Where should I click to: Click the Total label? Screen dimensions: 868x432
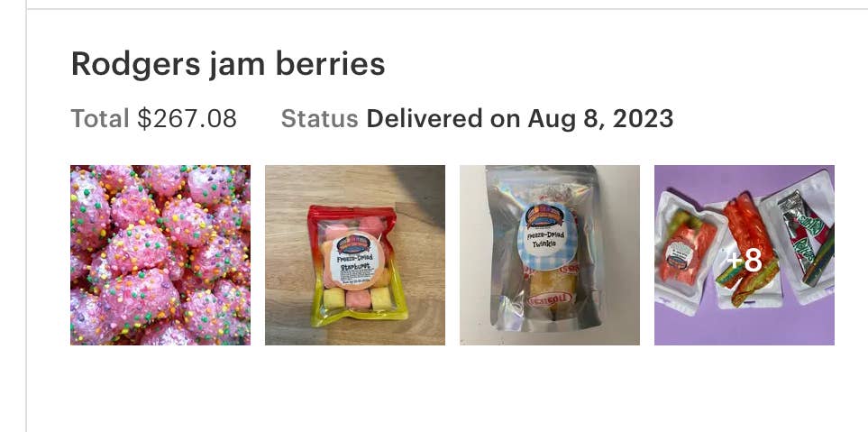point(100,118)
